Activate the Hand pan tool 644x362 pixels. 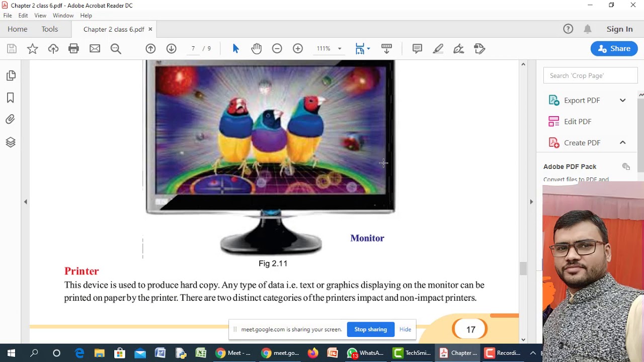(257, 49)
